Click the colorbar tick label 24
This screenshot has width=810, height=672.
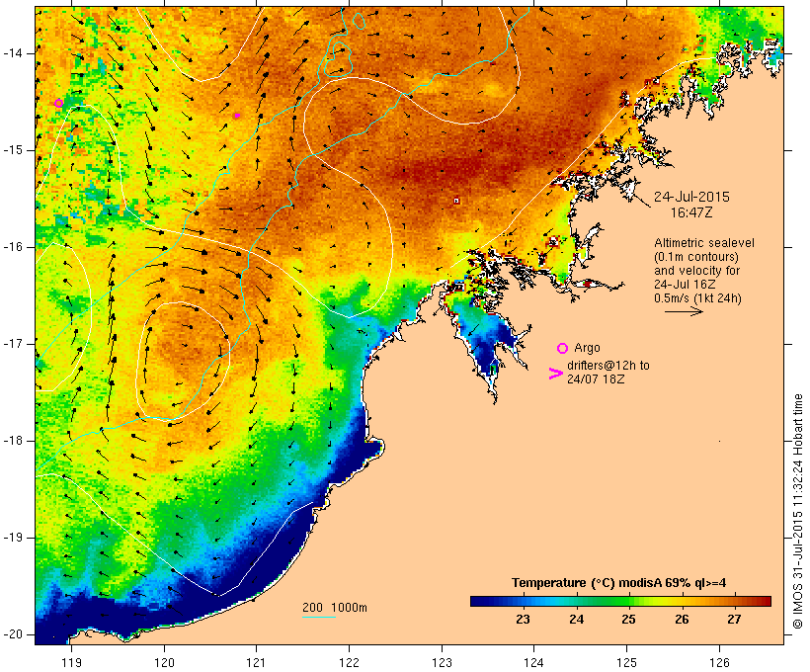click(577, 620)
